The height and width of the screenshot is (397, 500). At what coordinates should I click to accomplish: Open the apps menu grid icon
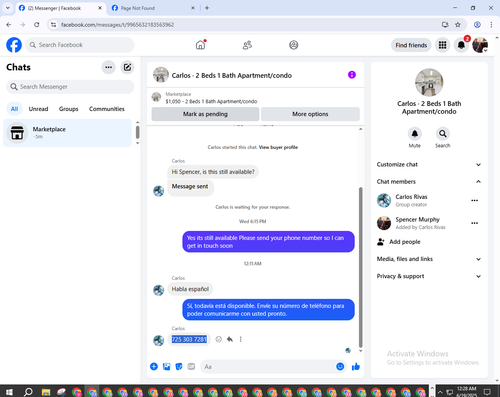click(x=442, y=45)
